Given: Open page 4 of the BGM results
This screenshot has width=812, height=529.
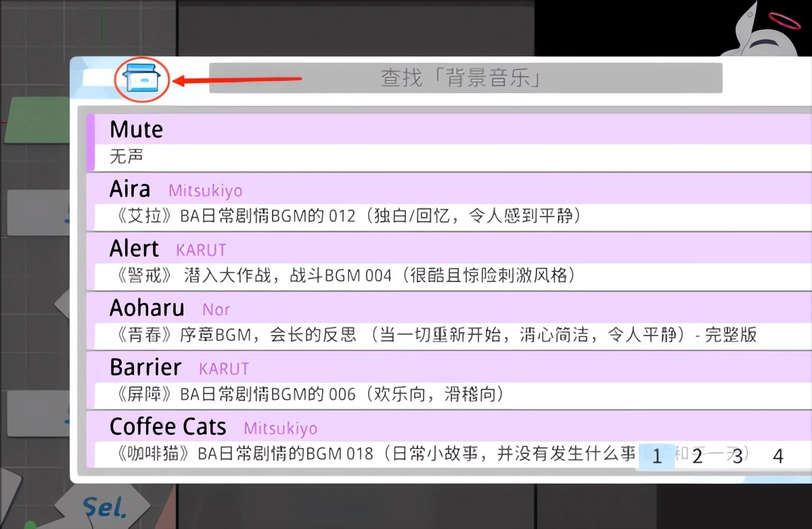Looking at the screenshot, I should click(779, 457).
